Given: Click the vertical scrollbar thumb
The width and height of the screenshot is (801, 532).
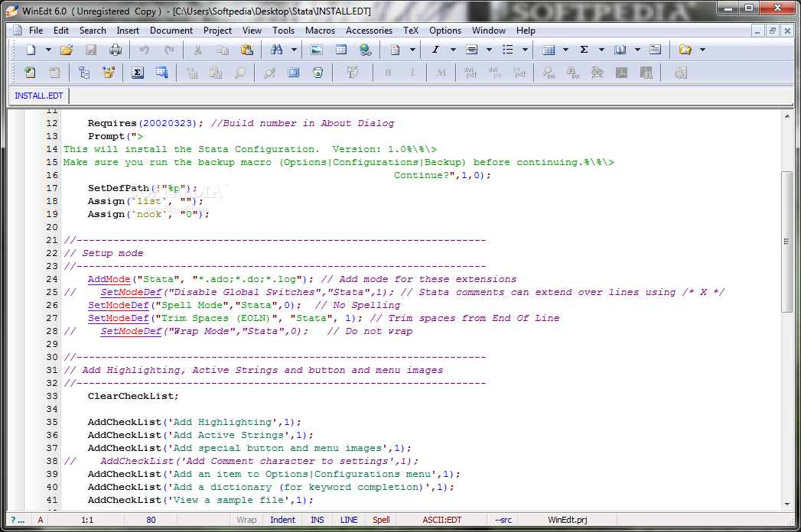Looking at the screenshot, I should pyautogui.click(x=786, y=242).
